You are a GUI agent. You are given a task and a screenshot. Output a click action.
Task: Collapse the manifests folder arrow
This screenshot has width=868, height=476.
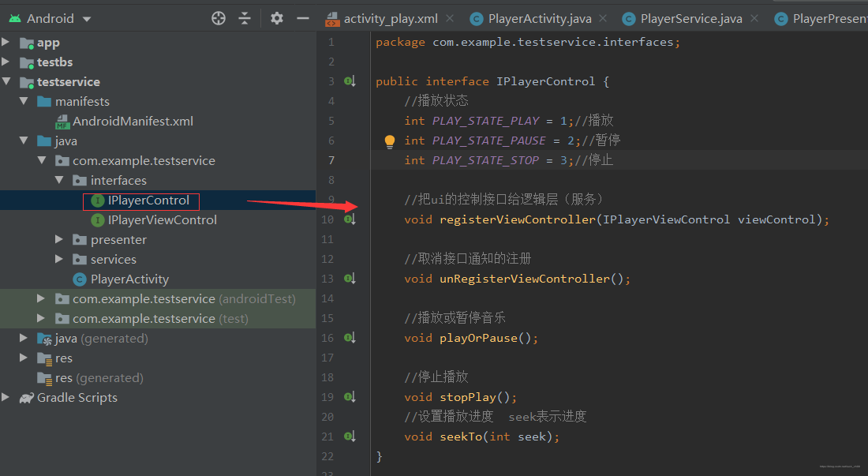tap(24, 101)
